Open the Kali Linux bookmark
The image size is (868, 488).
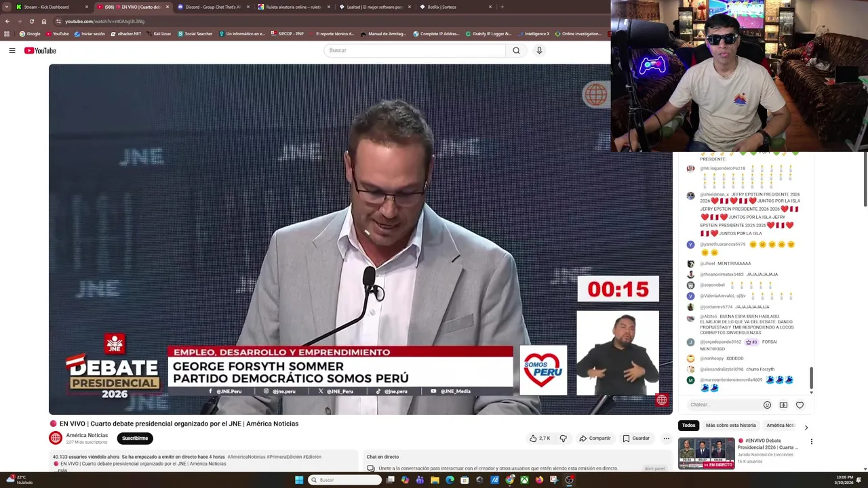point(159,34)
